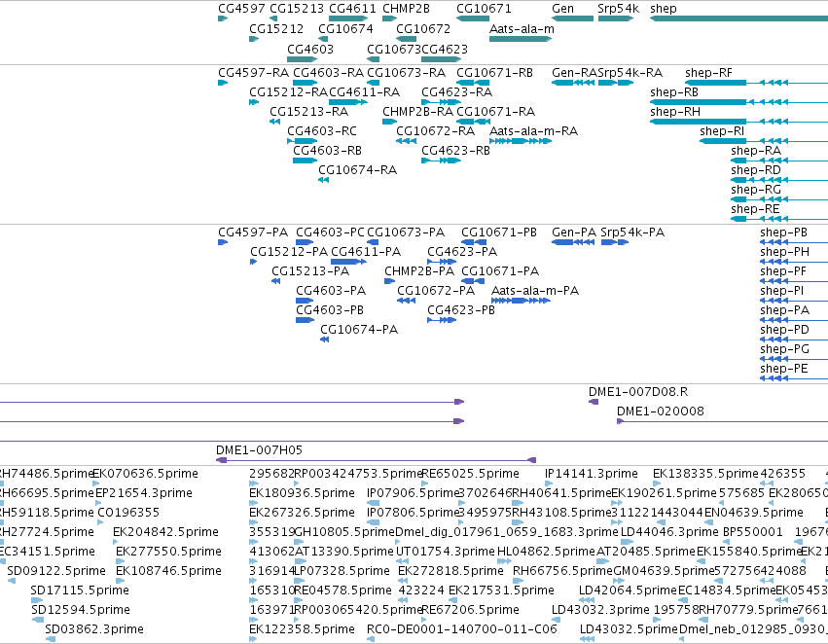Click the CG4597-RA transcript label
The image size is (828, 644).
(x=254, y=73)
